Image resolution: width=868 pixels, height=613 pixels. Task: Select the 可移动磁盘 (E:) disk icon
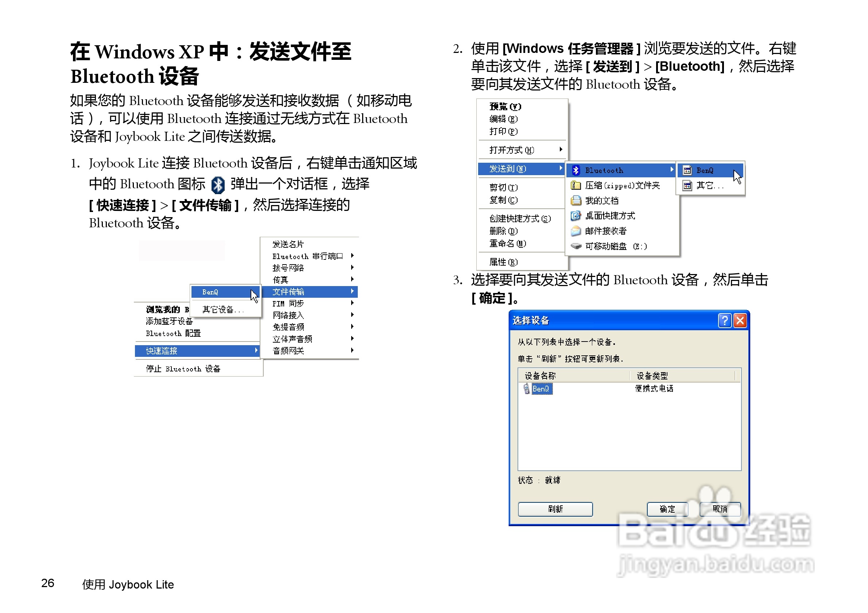576,246
